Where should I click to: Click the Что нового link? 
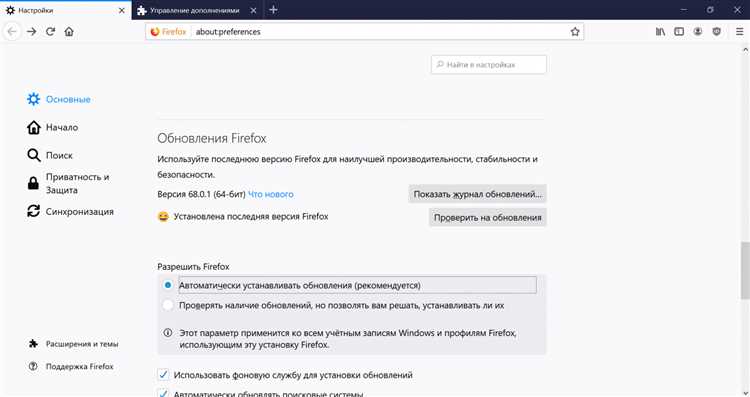(x=271, y=194)
